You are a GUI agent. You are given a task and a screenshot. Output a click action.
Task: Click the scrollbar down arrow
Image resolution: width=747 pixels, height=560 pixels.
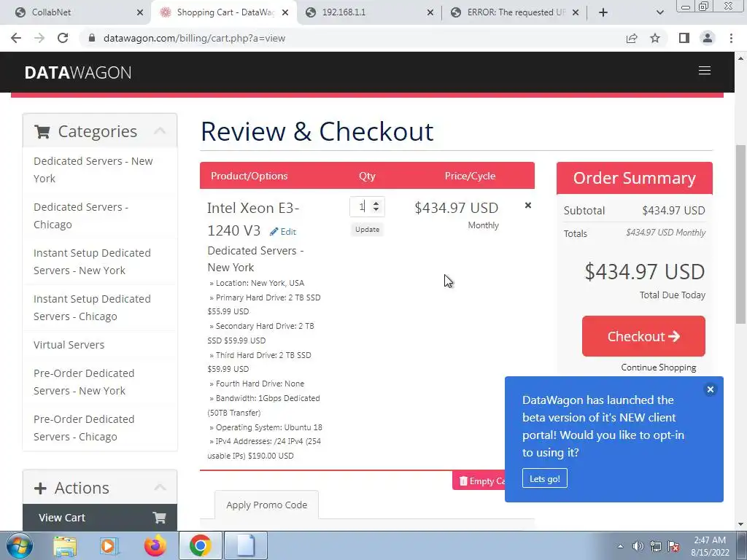pyautogui.click(x=740, y=524)
